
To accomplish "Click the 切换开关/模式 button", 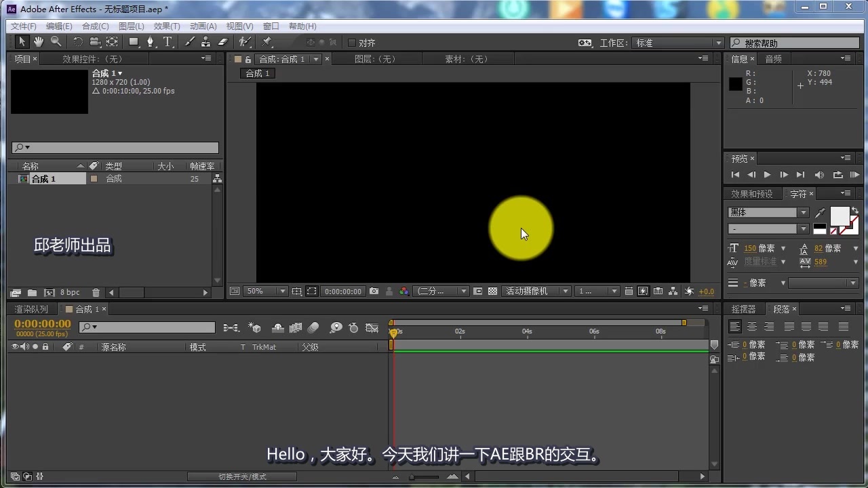I will click(x=242, y=476).
